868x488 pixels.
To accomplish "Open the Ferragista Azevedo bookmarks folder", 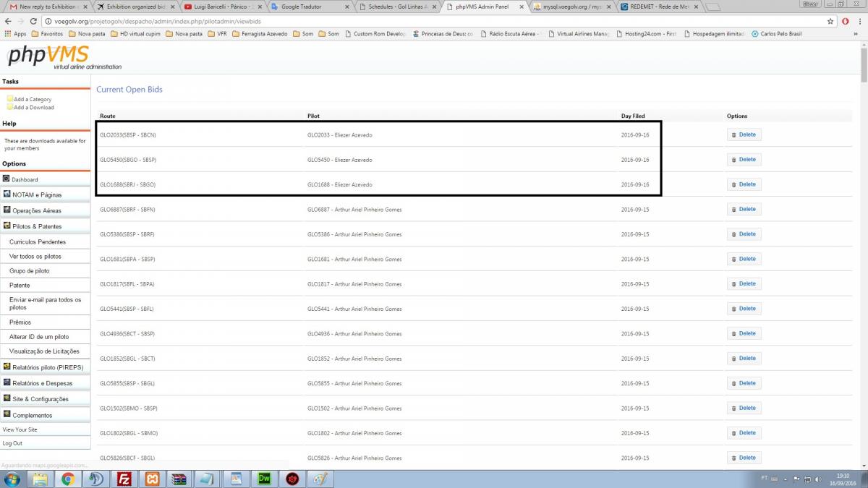I will [x=259, y=34].
